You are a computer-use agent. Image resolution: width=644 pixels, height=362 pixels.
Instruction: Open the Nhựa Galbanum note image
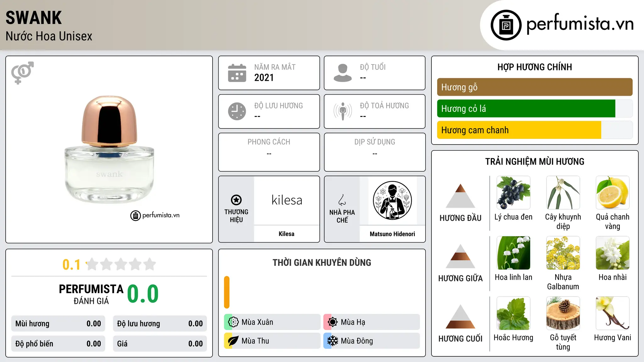(563, 253)
